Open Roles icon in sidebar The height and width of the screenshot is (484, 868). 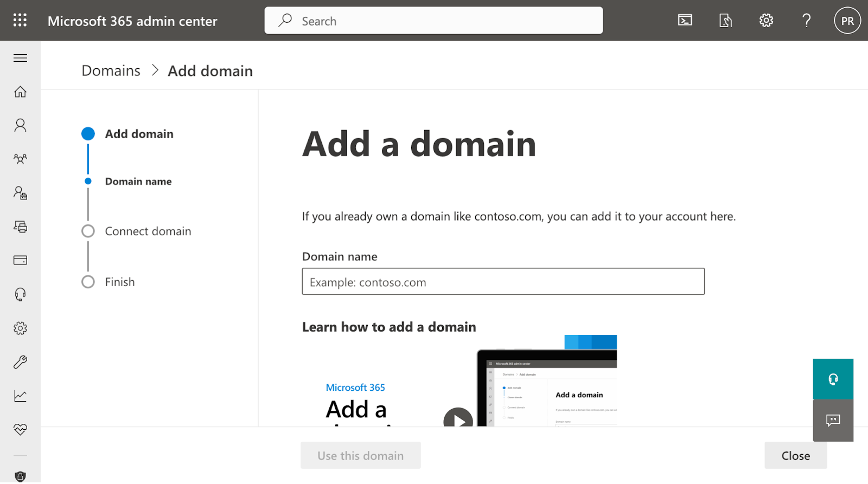coord(20,193)
